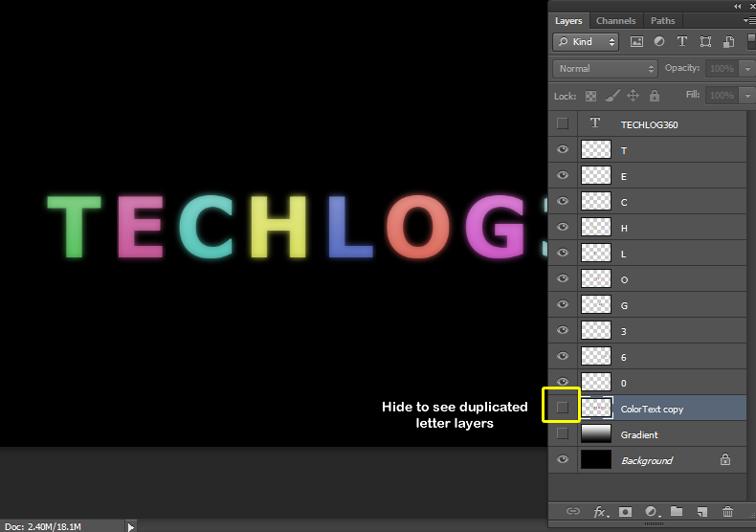Select the T layer thumbnail
Viewport: 756px width, 532px height.
(x=596, y=149)
